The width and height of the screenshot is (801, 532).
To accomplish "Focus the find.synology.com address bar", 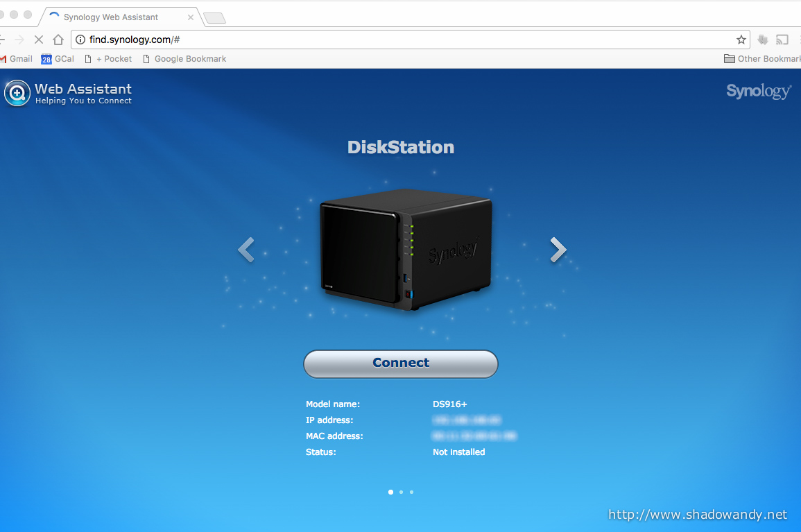I will pyautogui.click(x=410, y=40).
